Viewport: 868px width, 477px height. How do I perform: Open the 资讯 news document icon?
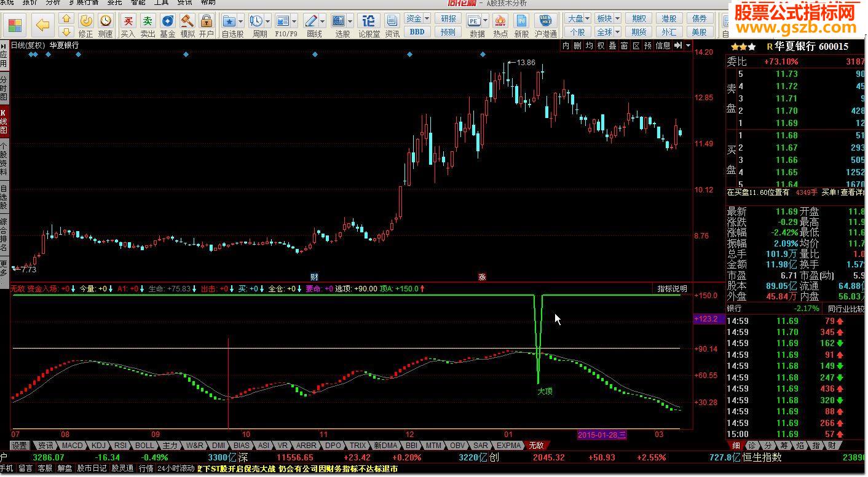(x=392, y=26)
